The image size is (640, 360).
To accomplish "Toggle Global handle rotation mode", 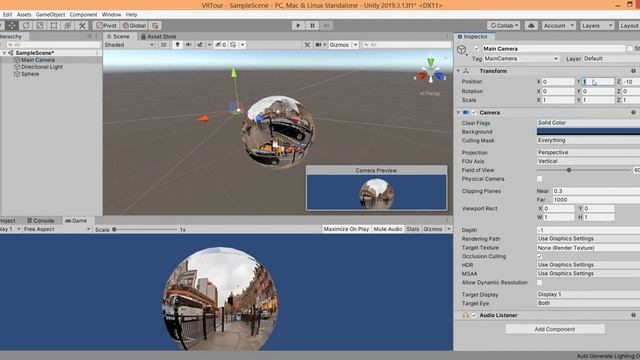I will [134, 25].
